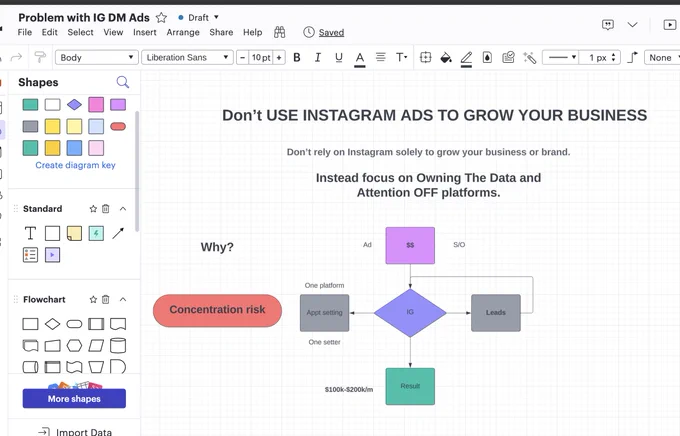Select the Text T shape
Viewport: 680px width, 436px height.
coord(30,233)
